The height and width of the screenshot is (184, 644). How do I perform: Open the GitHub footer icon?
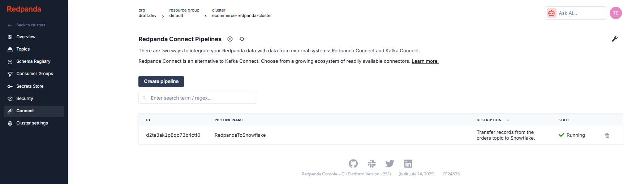[x=353, y=163]
